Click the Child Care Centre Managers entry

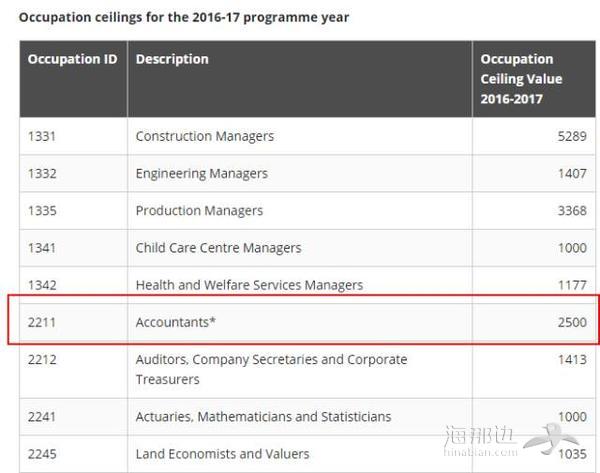coord(218,248)
